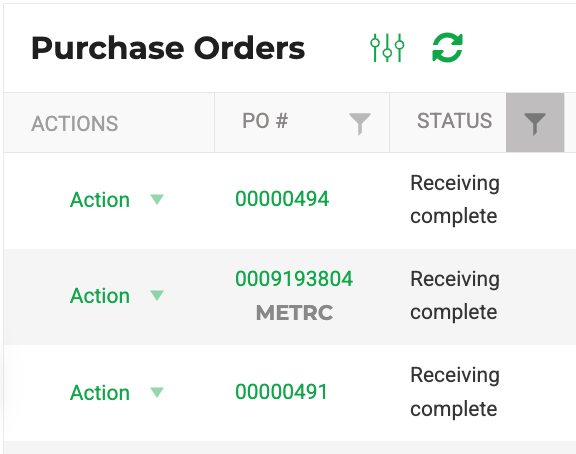Click the Action arrow in third row
The image size is (576, 454).
[157, 392]
